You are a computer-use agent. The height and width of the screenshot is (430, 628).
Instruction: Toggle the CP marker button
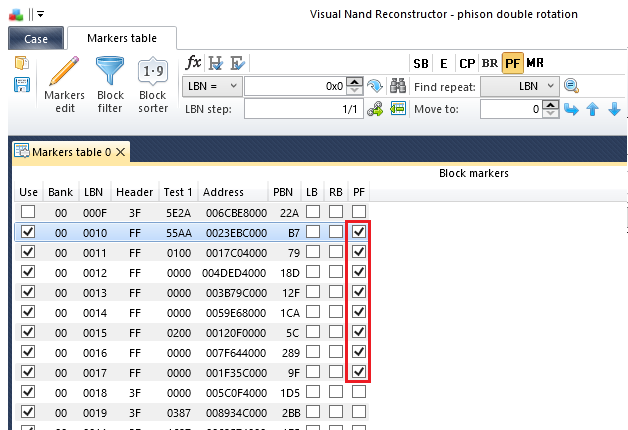[x=467, y=63]
